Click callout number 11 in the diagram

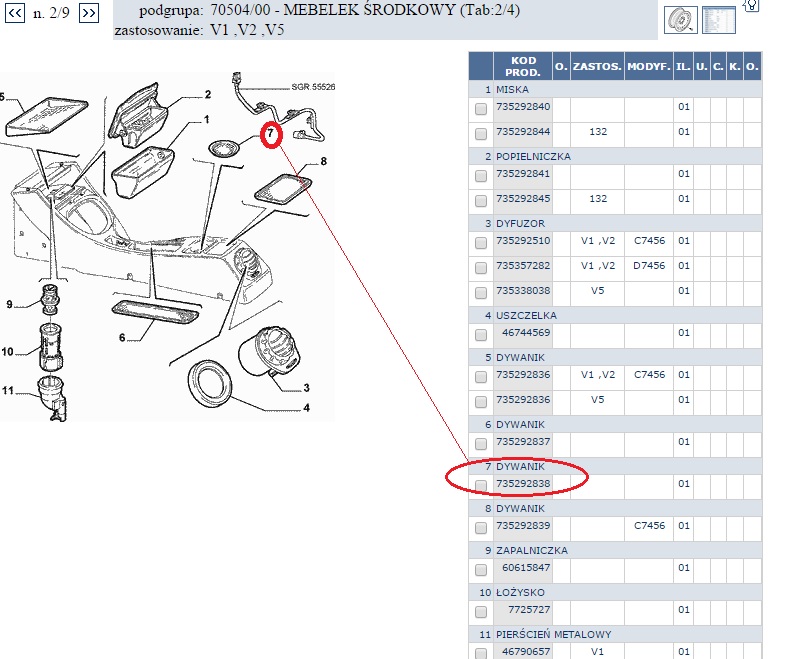[x=7, y=391]
